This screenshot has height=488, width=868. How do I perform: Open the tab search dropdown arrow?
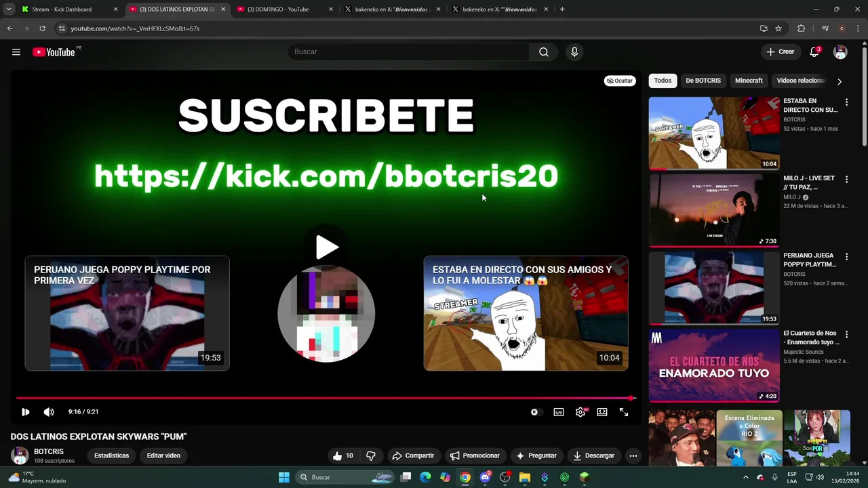pos(8,9)
